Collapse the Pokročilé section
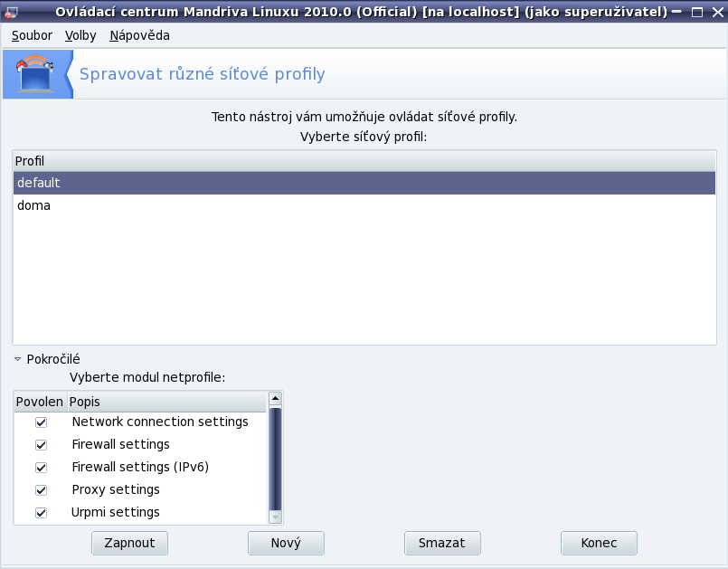 pos(18,359)
